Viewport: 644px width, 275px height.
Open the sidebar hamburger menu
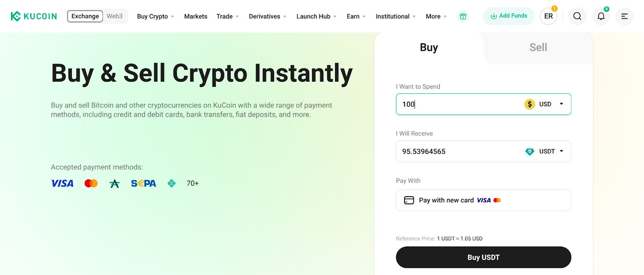[624, 16]
